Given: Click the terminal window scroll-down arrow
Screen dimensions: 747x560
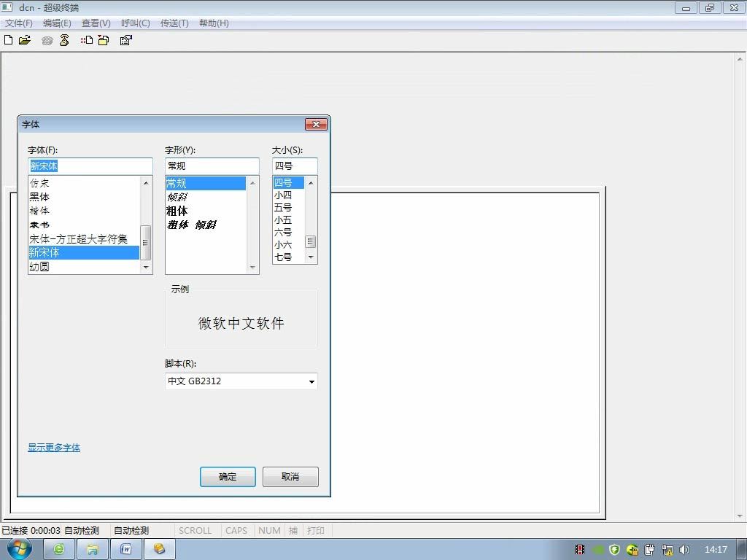Looking at the screenshot, I should (x=740, y=516).
